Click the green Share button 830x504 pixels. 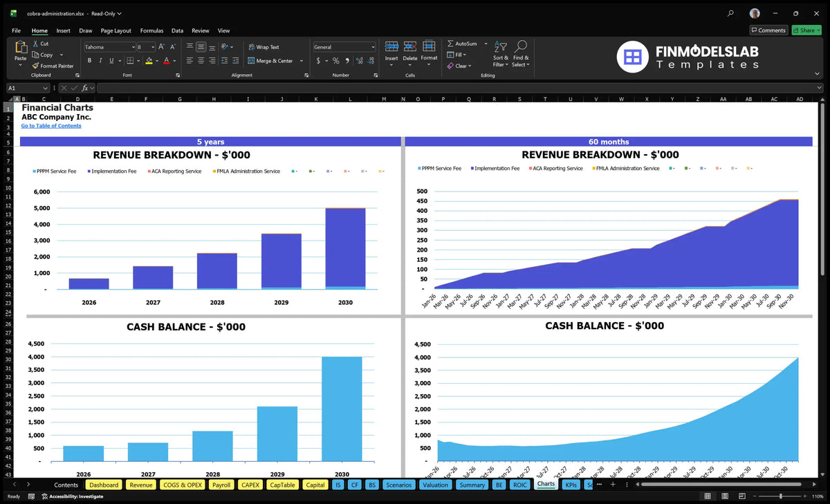tap(806, 30)
